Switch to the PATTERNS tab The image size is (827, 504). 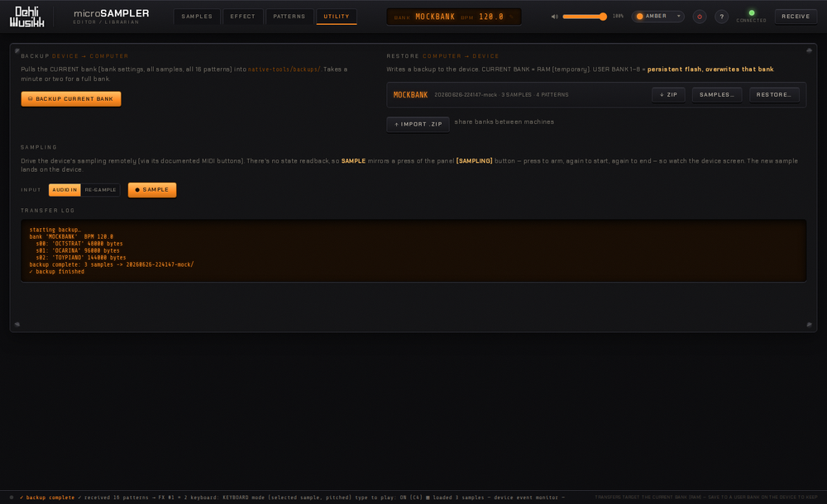click(x=289, y=17)
